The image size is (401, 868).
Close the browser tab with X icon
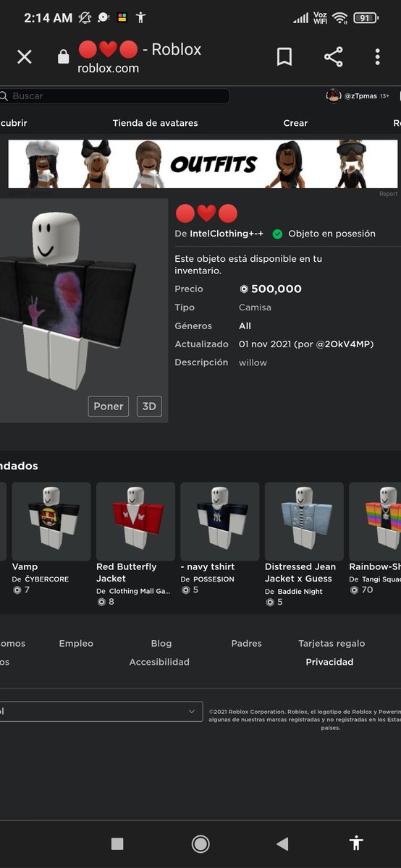(x=25, y=57)
